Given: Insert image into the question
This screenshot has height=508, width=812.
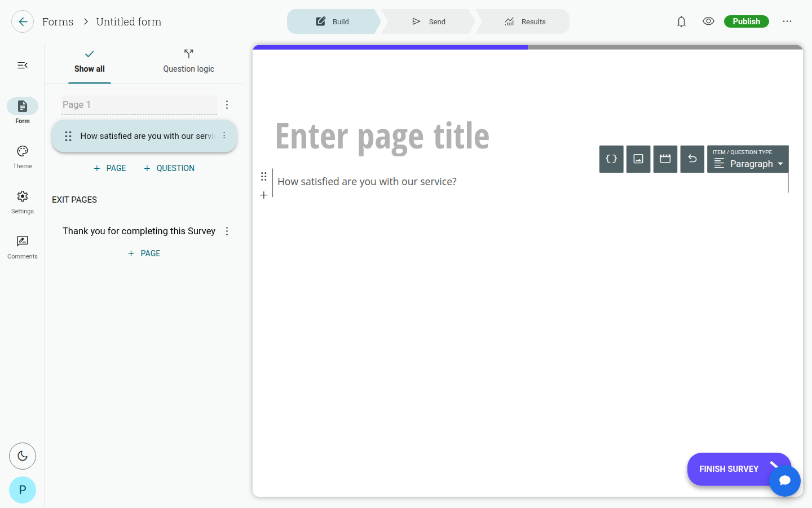Looking at the screenshot, I should coord(638,159).
